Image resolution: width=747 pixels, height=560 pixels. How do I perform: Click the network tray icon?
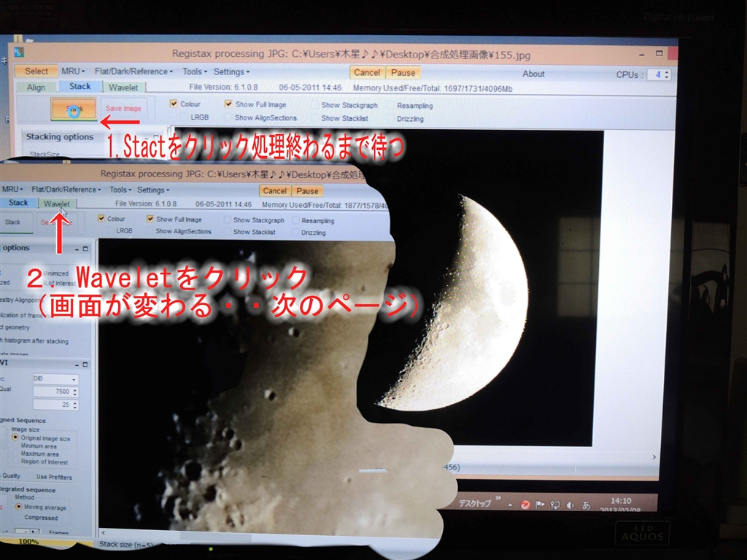[555, 505]
